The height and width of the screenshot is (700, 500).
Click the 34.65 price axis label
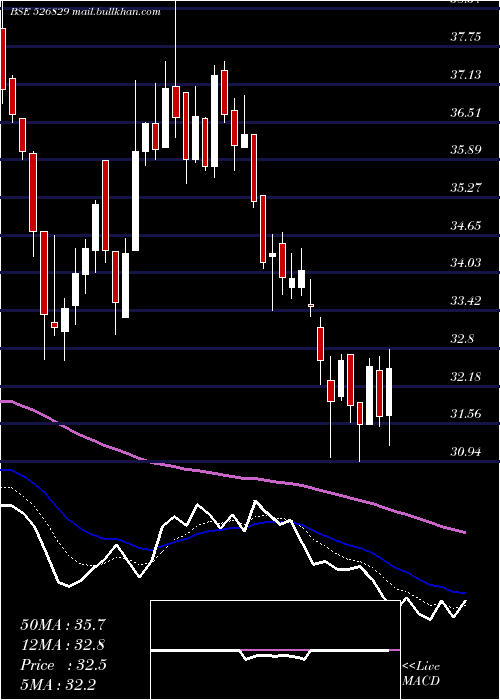[466, 225]
